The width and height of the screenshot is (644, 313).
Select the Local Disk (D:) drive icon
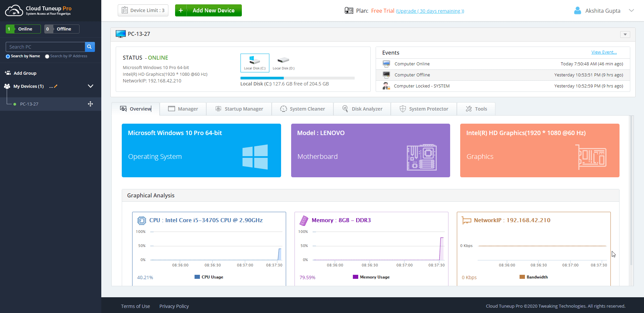[283, 61]
